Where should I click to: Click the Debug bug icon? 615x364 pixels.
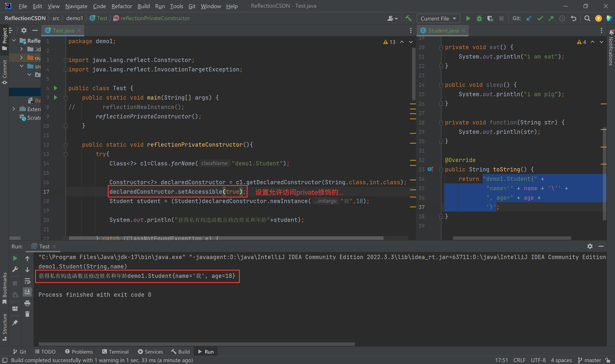click(479, 18)
